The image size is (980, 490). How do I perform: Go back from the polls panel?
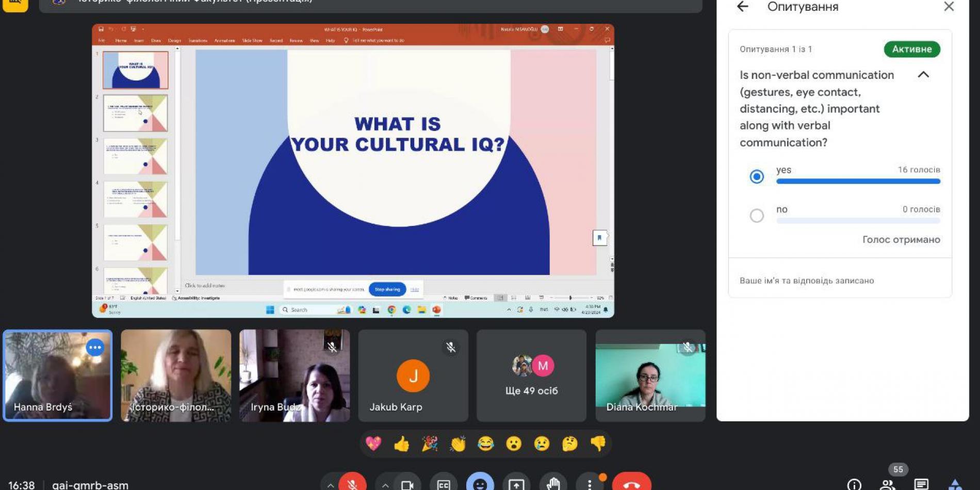point(742,7)
